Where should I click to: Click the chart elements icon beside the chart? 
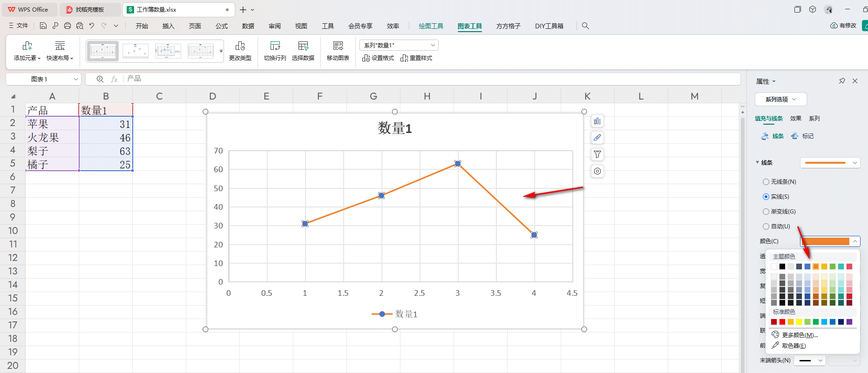[597, 121]
